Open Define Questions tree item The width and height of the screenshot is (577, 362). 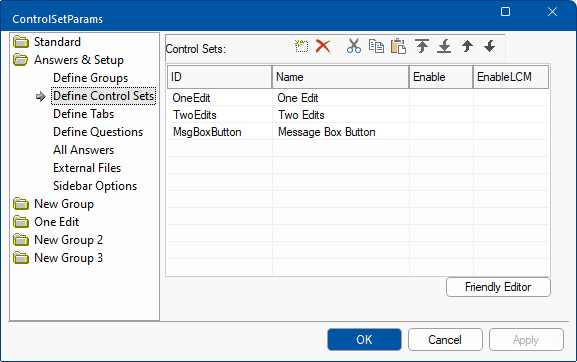point(98,132)
